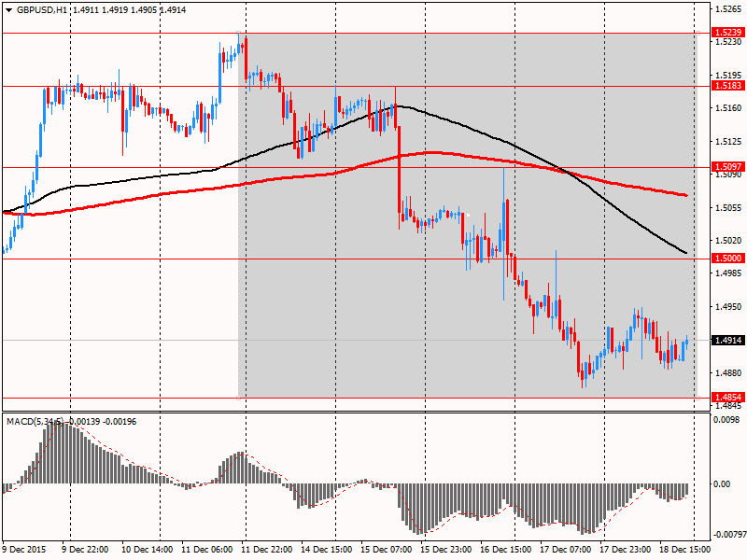Select the 1.5239 red price level label
The width and height of the screenshot is (747, 560).
click(x=728, y=33)
